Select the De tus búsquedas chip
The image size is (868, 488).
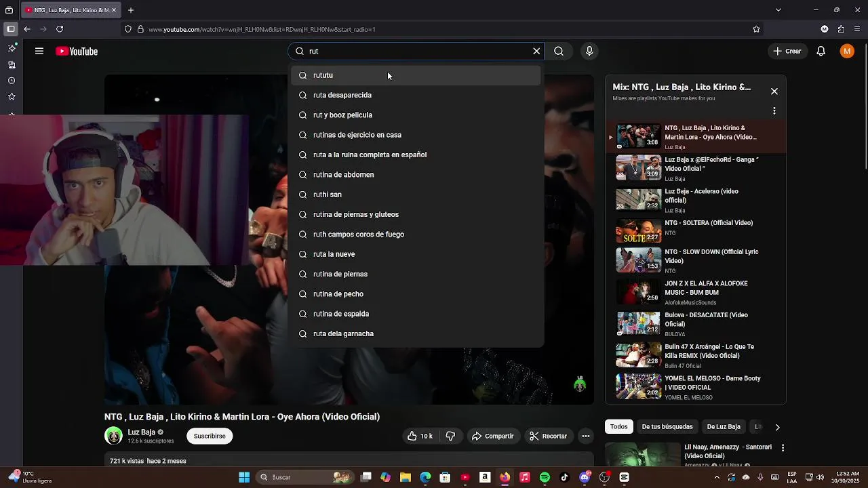point(667,427)
